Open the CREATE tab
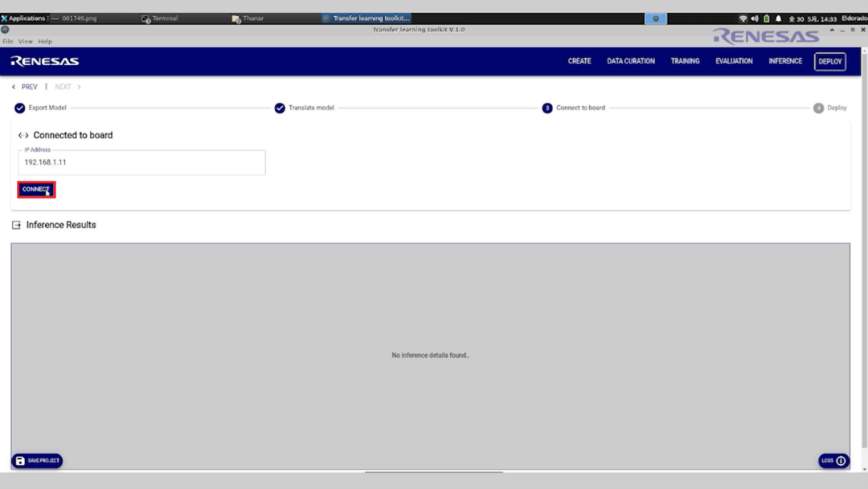868x489 pixels. click(x=579, y=61)
